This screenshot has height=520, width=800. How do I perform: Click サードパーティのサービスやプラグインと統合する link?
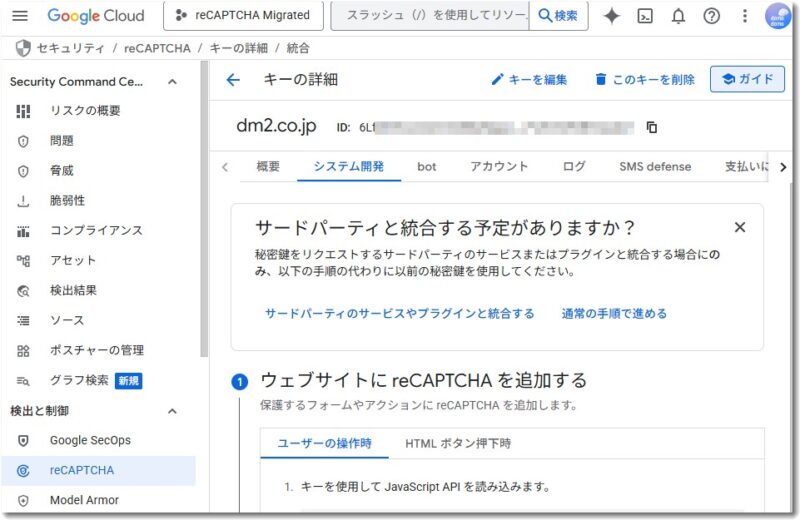point(399,314)
